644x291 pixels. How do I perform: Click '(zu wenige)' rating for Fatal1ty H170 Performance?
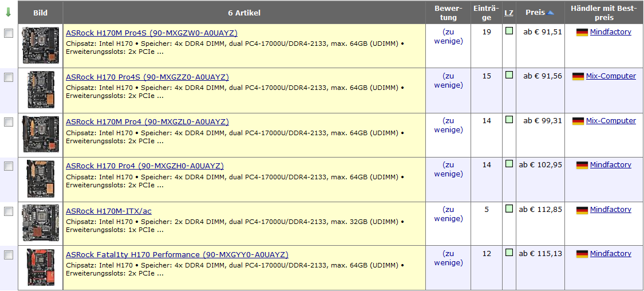448,258
